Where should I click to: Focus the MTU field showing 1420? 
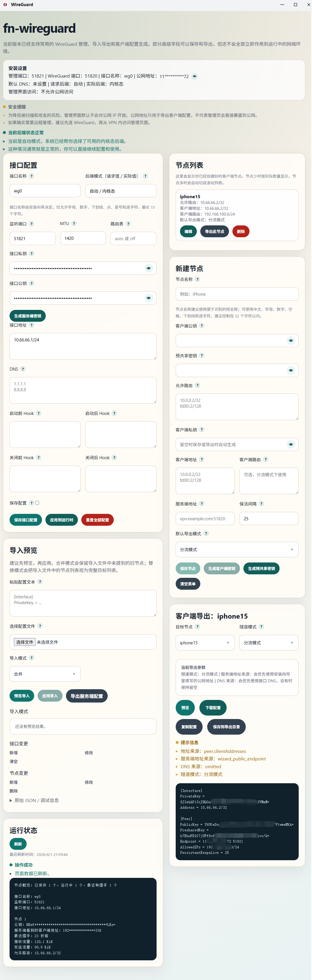[x=83, y=238]
